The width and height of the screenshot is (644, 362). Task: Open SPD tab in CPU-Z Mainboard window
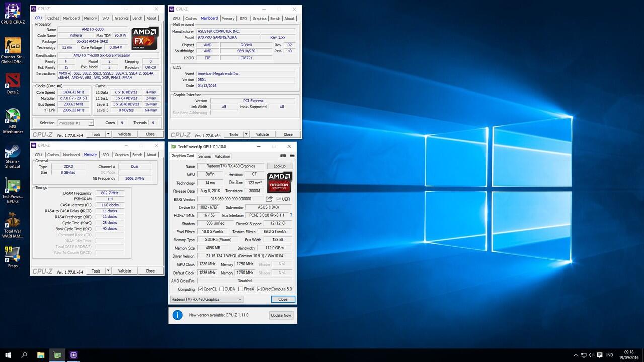point(244,18)
